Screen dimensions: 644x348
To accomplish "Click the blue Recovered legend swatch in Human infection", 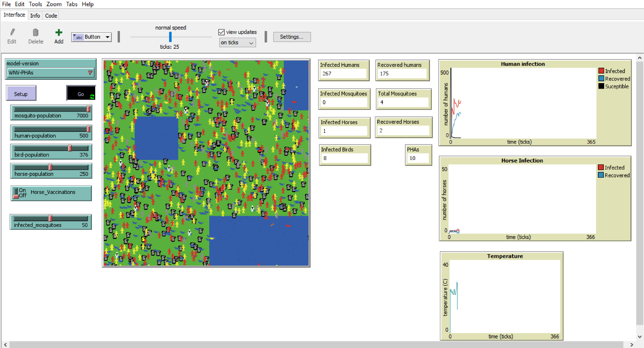I will 601,78.
